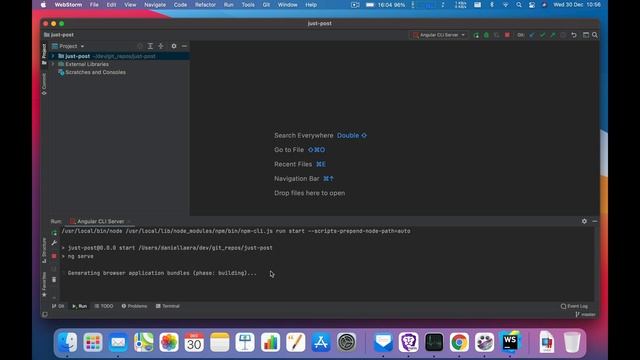Open the TODO tool window
Viewport: 640px width, 360px height.
[x=104, y=306]
